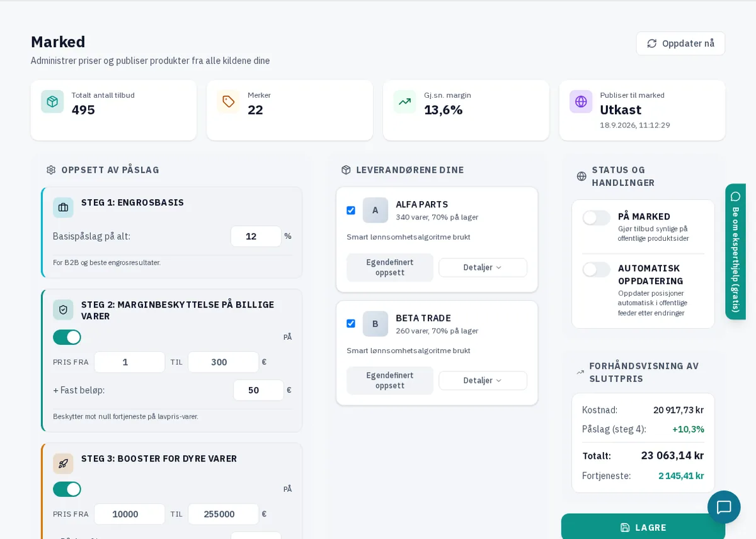This screenshot has width=756, height=539.
Task: Open the Be om eksperthjelp side tab
Action: (735, 252)
